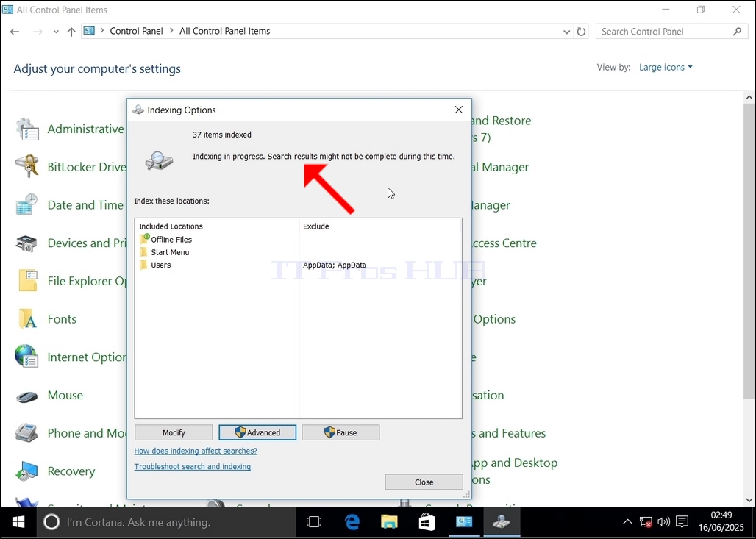Click the Windows Start button
This screenshot has width=756, height=539.
[18, 522]
